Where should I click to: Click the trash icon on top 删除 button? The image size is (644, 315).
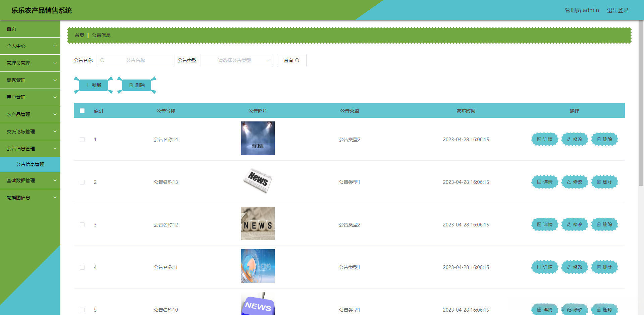coord(131,85)
